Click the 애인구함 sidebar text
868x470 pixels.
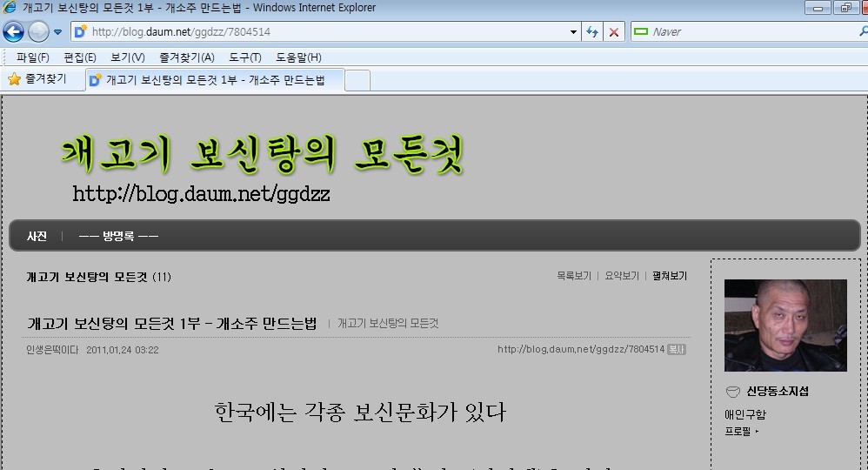tap(745, 414)
